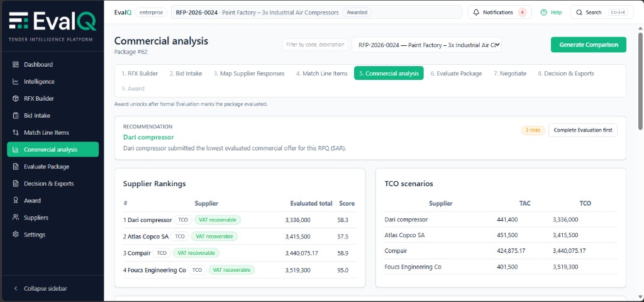This screenshot has width=644, height=302.
Task: Click the Score column header
Action: [x=347, y=203]
